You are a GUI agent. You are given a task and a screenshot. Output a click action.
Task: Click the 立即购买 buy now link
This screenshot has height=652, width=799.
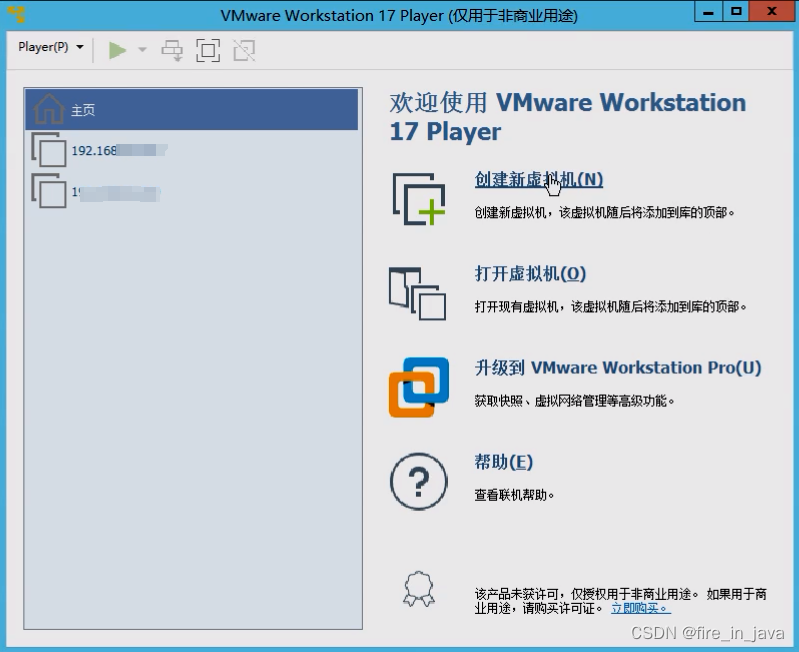pos(641,608)
